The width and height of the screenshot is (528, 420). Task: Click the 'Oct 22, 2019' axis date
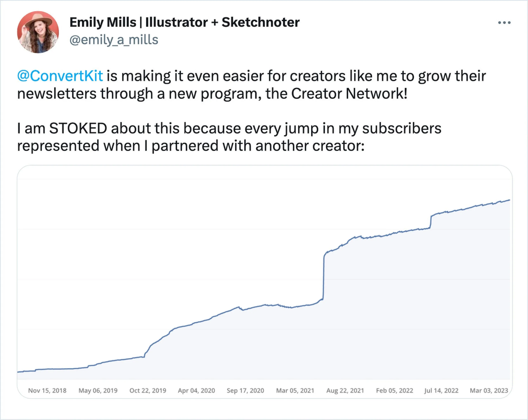click(x=148, y=390)
